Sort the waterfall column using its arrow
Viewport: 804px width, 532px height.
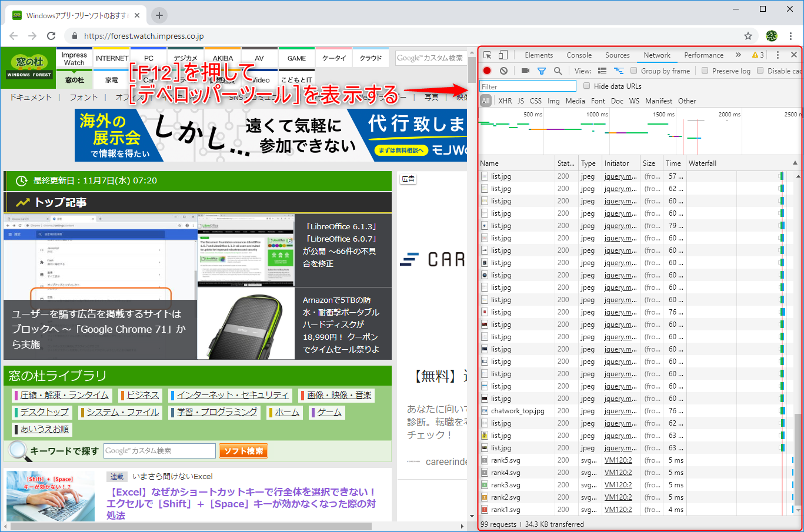(x=795, y=163)
